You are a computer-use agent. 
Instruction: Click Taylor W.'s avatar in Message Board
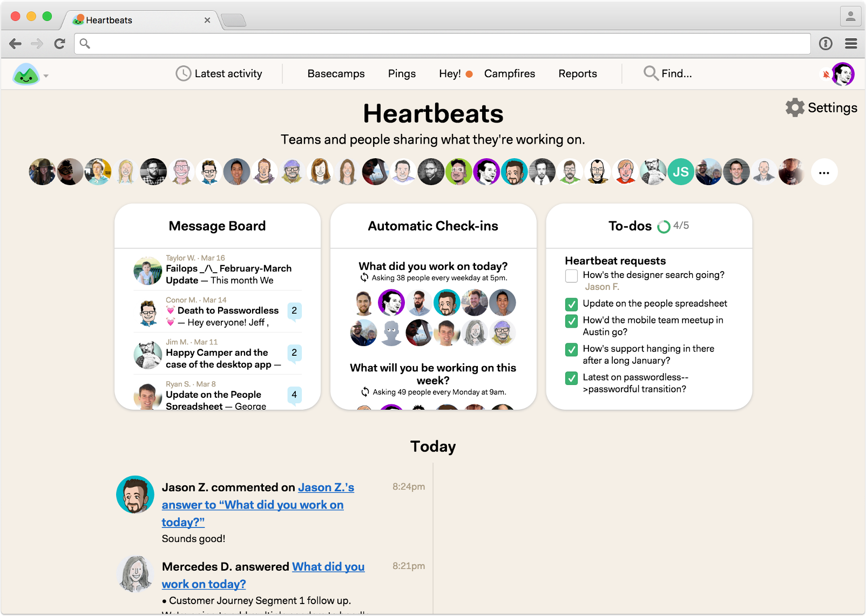point(147,271)
